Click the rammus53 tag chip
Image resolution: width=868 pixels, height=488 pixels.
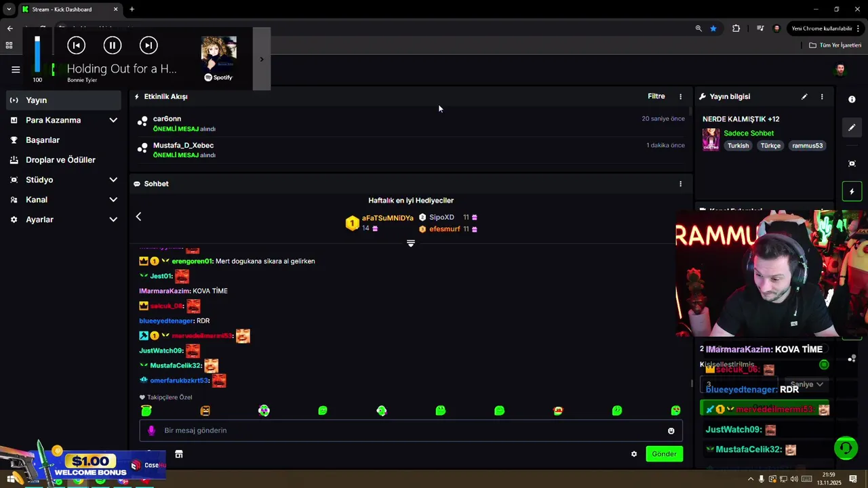[807, 146]
